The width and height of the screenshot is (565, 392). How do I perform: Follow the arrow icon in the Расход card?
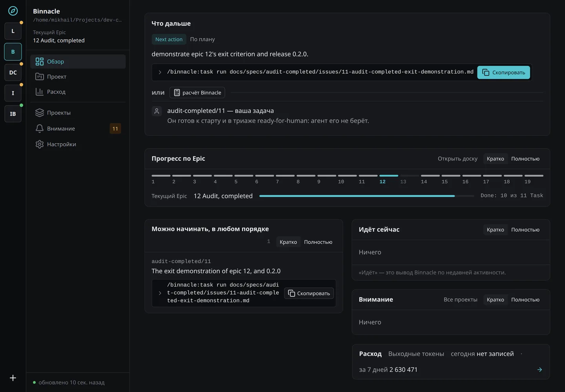click(x=539, y=370)
